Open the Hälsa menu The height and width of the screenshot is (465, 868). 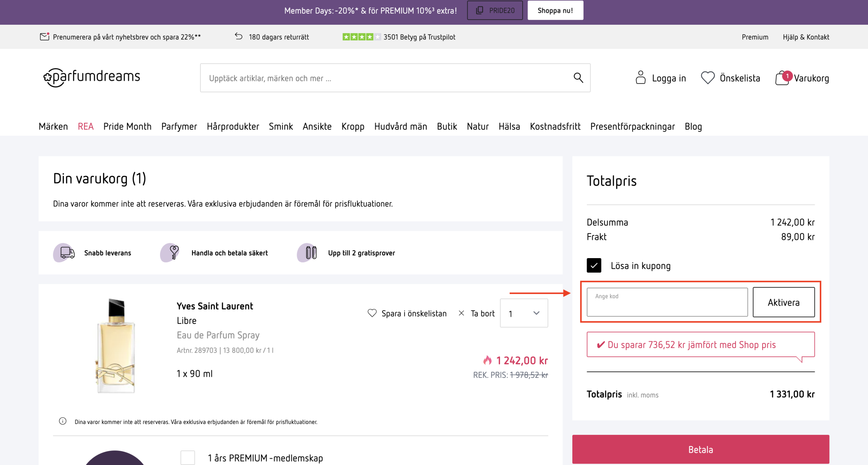point(509,127)
